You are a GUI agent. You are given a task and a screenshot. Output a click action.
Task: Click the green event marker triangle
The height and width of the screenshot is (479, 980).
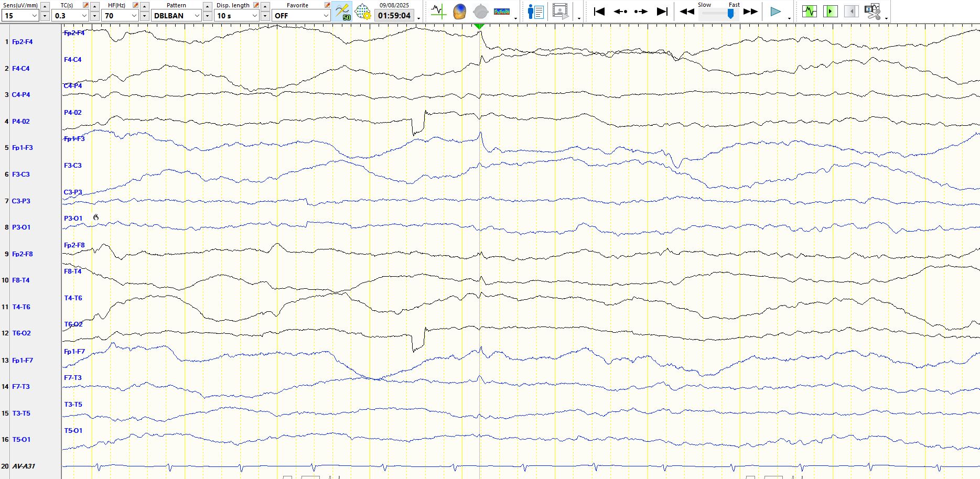click(x=479, y=26)
